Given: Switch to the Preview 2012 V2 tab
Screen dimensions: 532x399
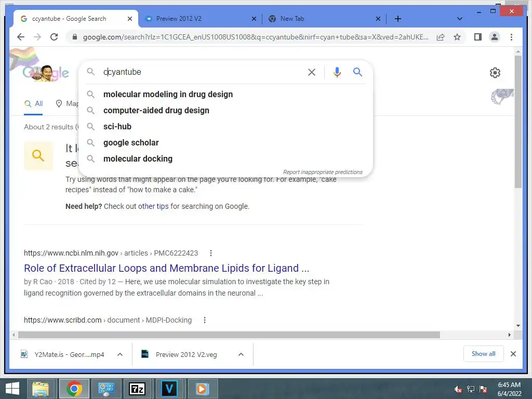Looking at the screenshot, I should pos(200,19).
